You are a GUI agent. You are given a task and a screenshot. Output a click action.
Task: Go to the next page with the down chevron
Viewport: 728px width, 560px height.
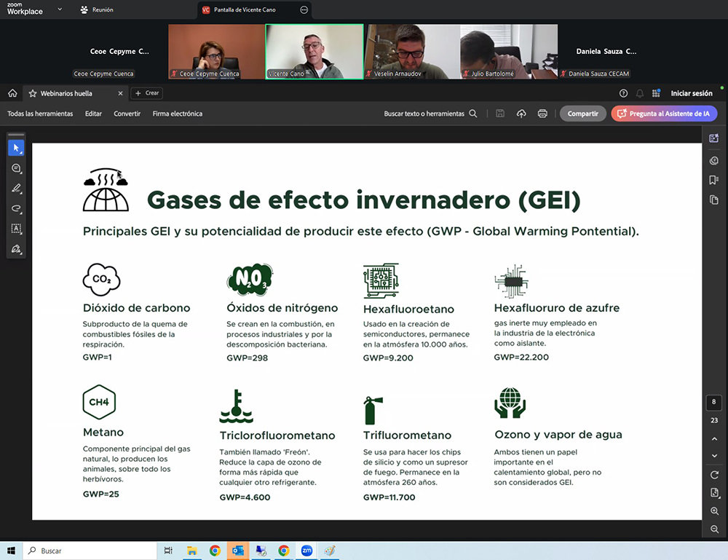coord(715,455)
